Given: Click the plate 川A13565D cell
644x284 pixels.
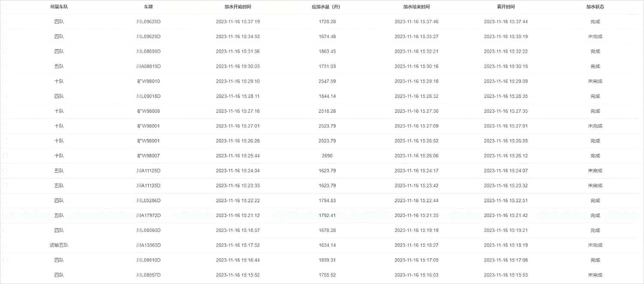Looking at the screenshot, I should [x=149, y=245].
